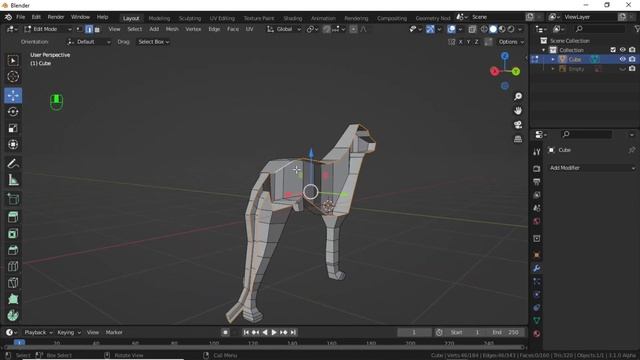640x360 pixels.
Task: Open the Options dropdown
Action: coord(511,42)
